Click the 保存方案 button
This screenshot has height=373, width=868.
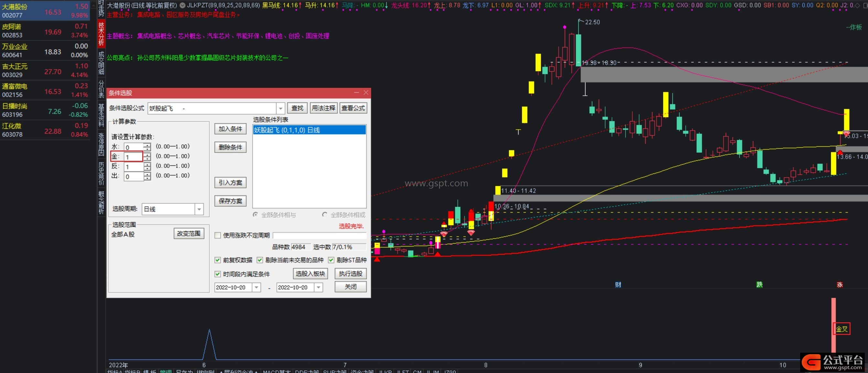click(x=230, y=201)
